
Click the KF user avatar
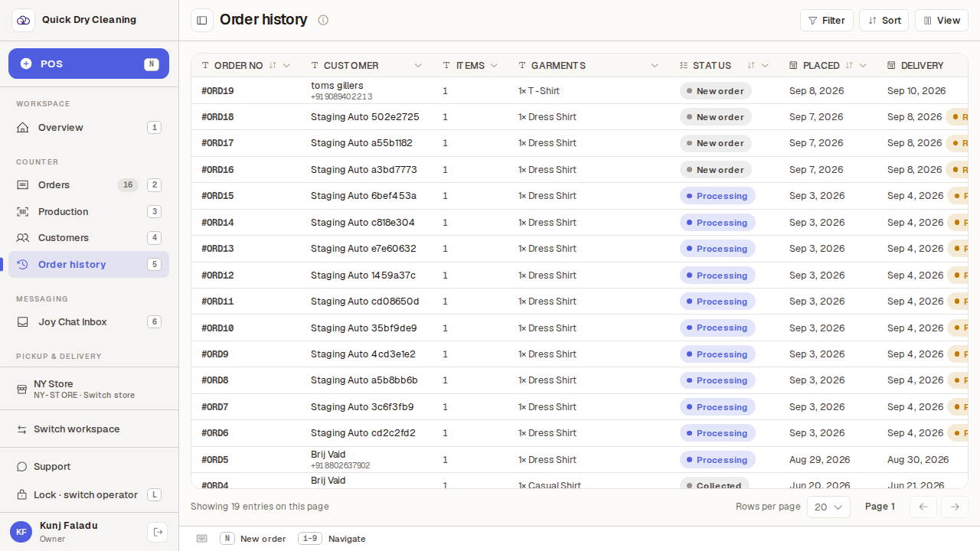coord(21,532)
